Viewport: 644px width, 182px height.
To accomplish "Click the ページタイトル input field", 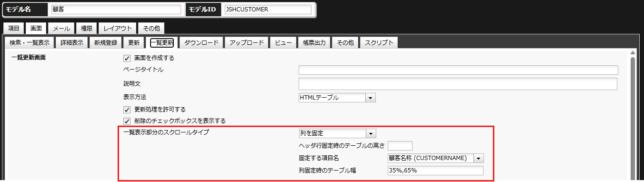I will 458,70.
